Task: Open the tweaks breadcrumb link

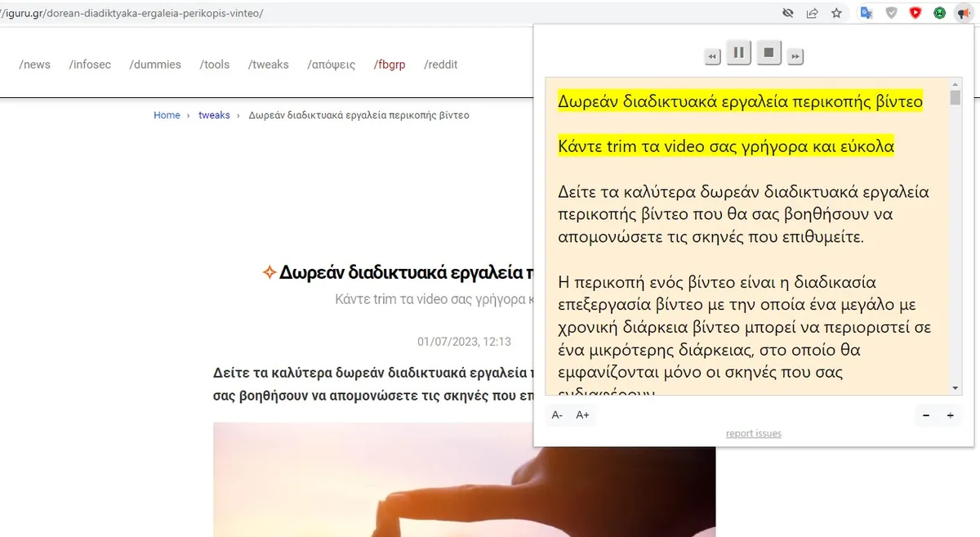Action: pyautogui.click(x=214, y=115)
